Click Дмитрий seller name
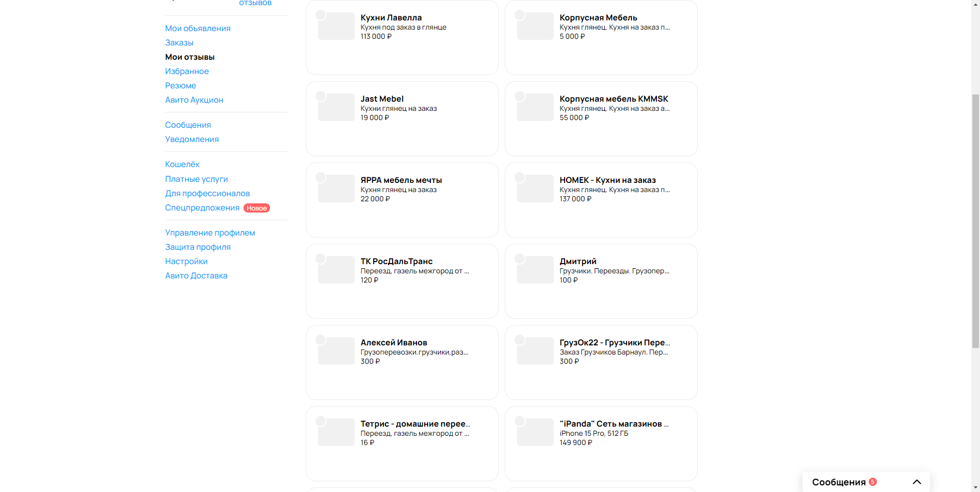The width and height of the screenshot is (980, 492). click(578, 262)
